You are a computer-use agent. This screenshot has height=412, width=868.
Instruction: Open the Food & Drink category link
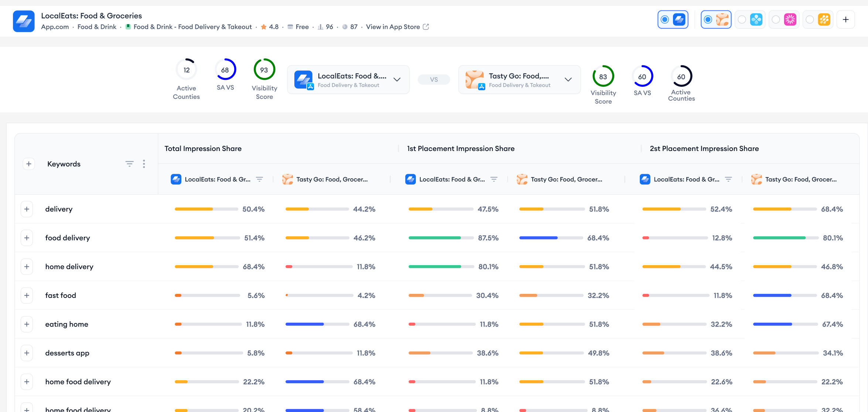(97, 27)
